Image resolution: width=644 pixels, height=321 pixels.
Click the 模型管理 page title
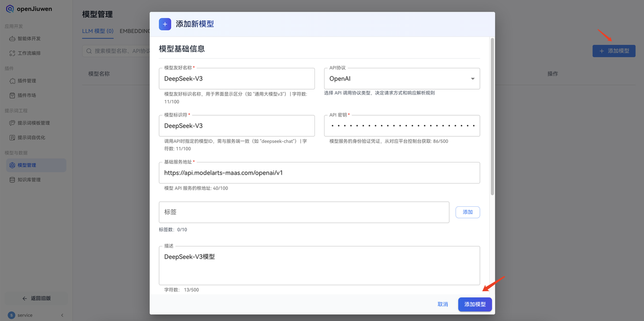(98, 14)
